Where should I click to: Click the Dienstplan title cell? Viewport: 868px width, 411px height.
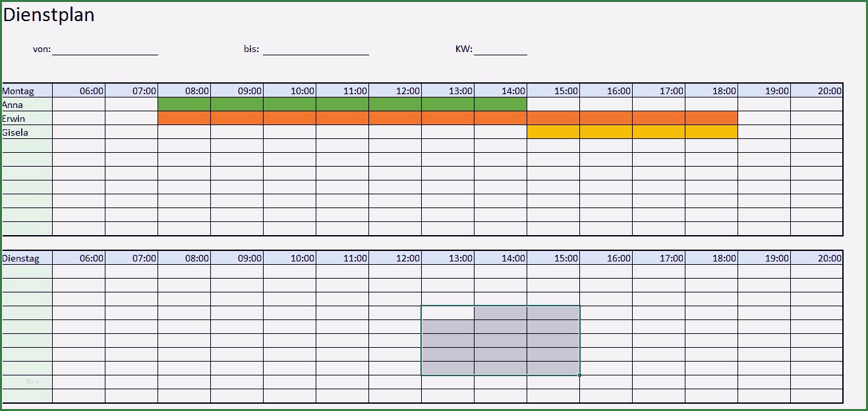click(x=49, y=15)
